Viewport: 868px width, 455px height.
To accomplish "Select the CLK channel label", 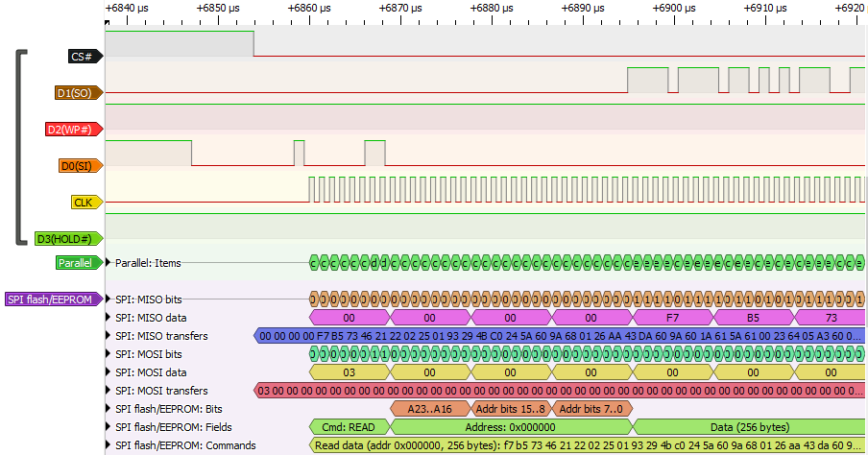I will pyautogui.click(x=84, y=203).
